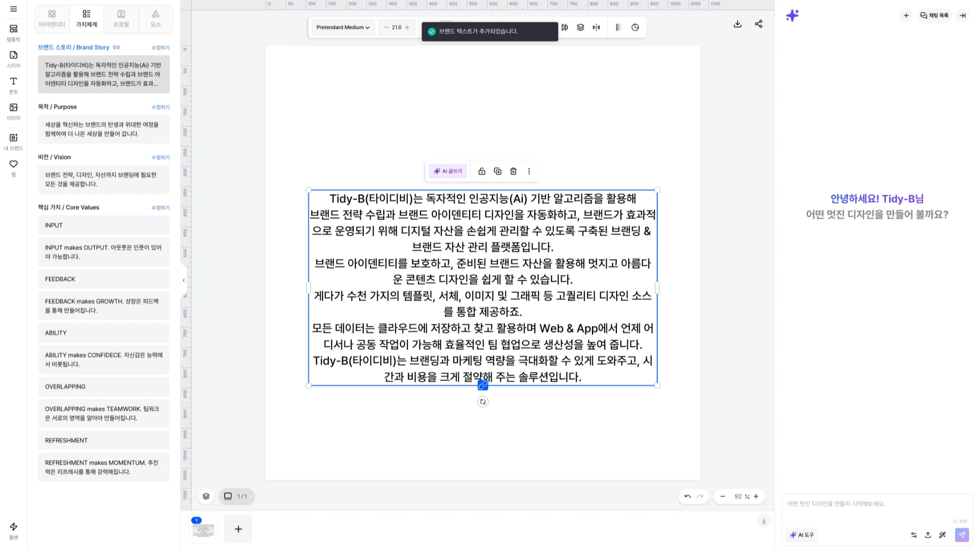
Task: Decrease font size with minus button
Action: coord(386,27)
